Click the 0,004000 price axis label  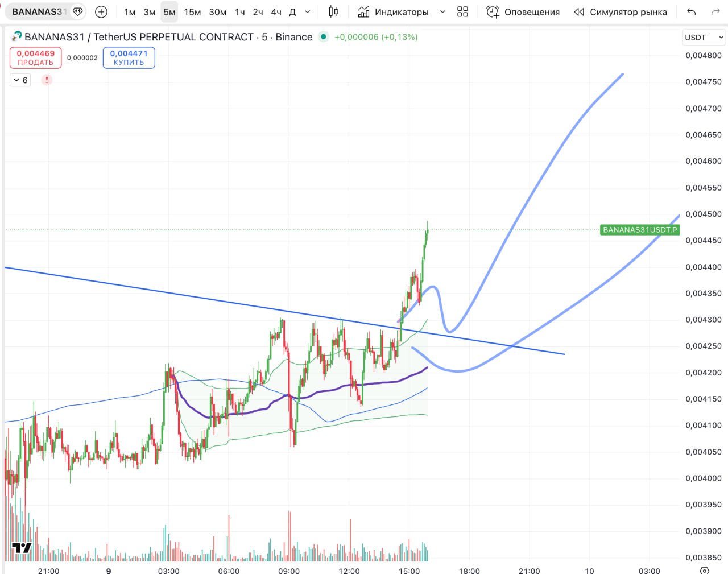[704, 478]
